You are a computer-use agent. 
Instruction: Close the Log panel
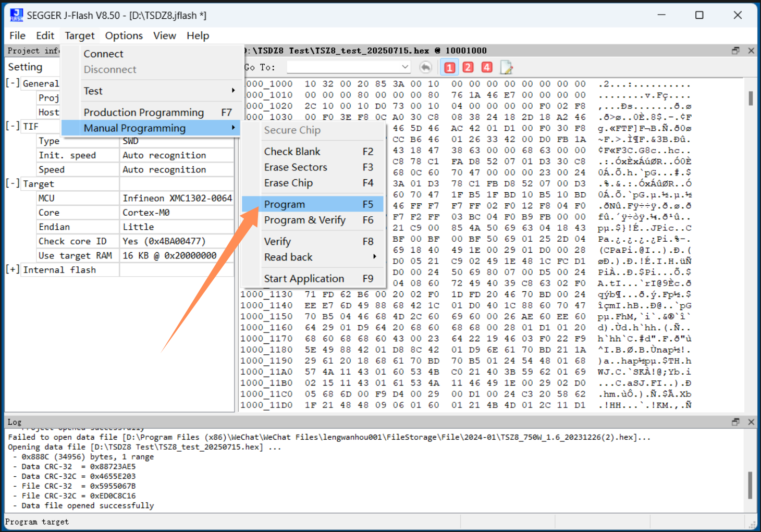pyautogui.click(x=751, y=422)
